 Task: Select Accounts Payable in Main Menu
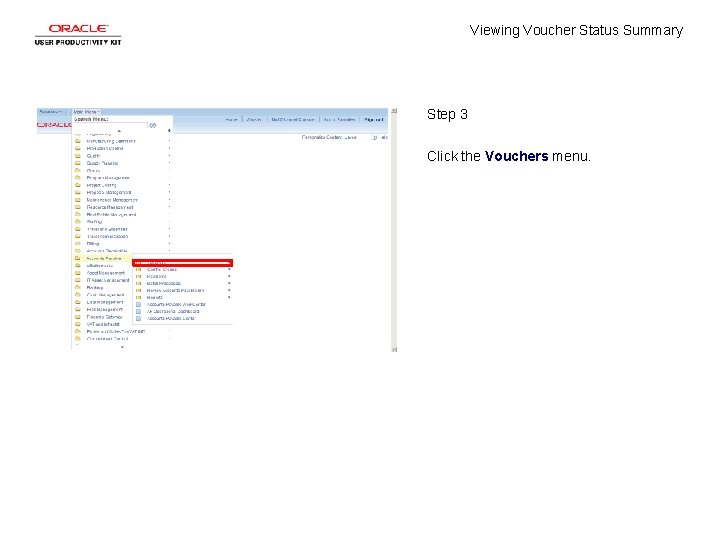pos(104,259)
